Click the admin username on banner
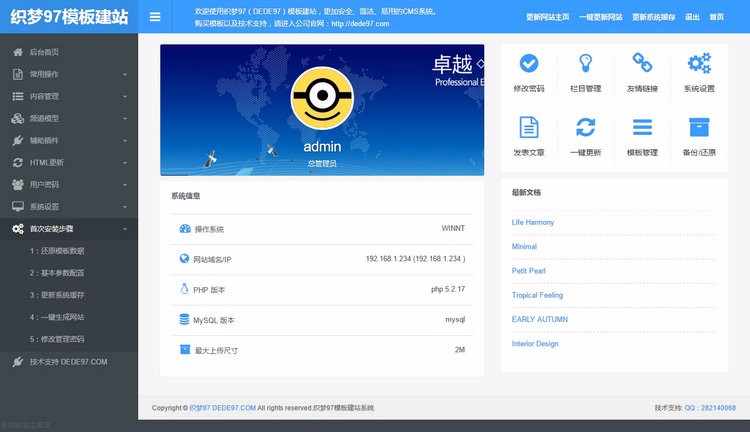 322,146
